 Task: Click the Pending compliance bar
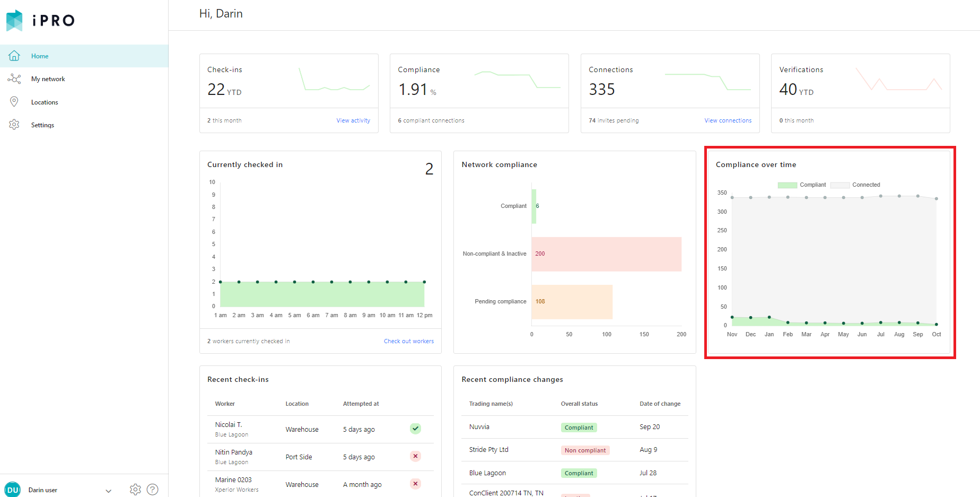pyautogui.click(x=572, y=302)
